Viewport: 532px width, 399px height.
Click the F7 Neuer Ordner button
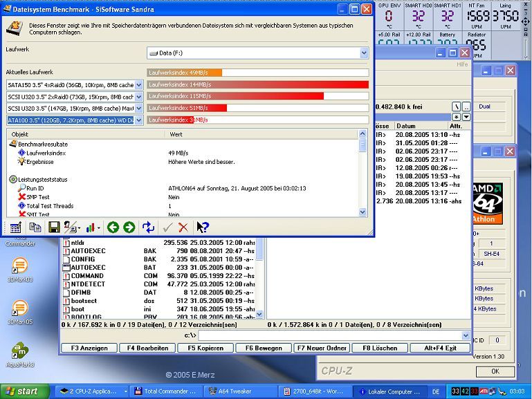pos(322,348)
